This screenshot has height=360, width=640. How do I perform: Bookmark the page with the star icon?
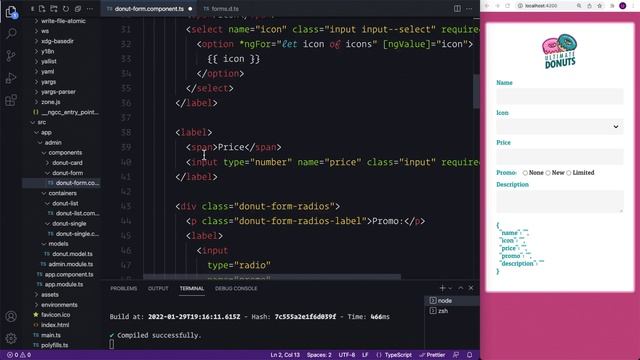tap(599, 6)
